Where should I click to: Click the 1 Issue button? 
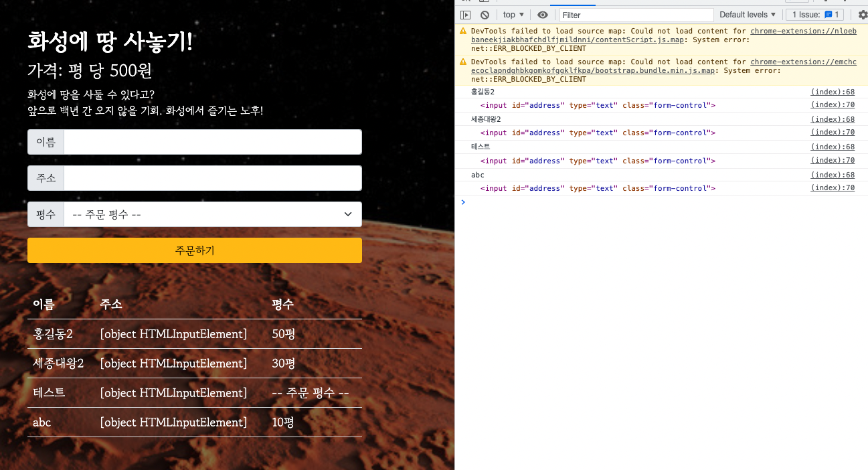point(814,15)
